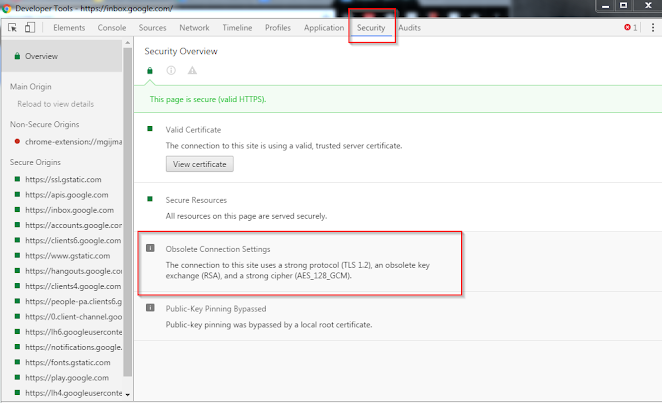Click Chrome logo in title bar
The height and width of the screenshot is (403, 662).
(x=6, y=8)
